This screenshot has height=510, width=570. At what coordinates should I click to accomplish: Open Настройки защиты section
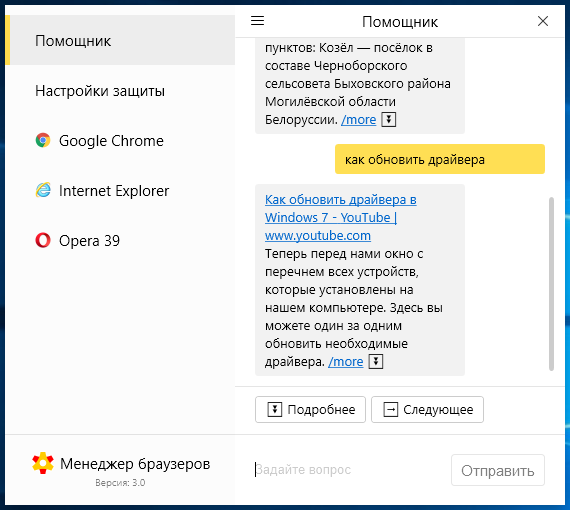tap(100, 91)
